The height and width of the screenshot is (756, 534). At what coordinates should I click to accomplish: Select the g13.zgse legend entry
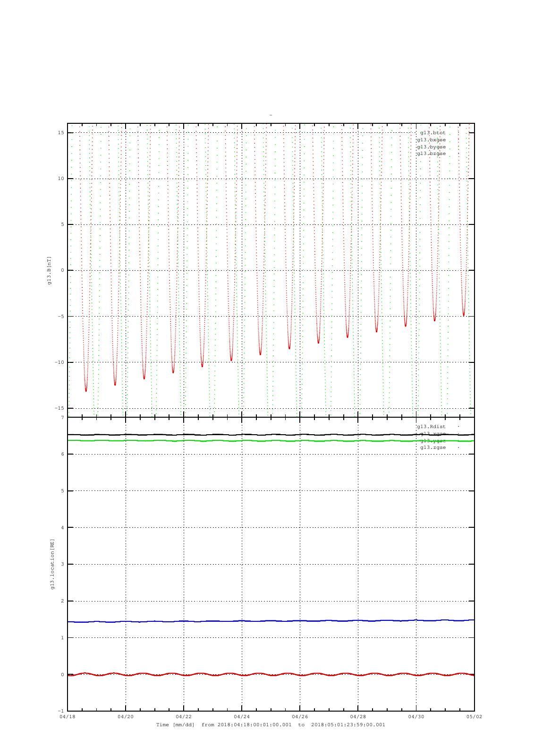(432, 447)
